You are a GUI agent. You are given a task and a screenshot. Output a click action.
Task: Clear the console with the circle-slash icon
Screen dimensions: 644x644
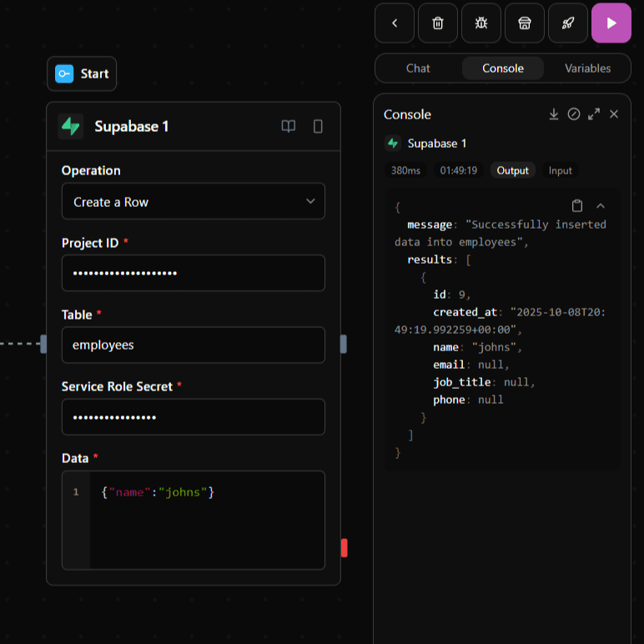[x=574, y=114]
